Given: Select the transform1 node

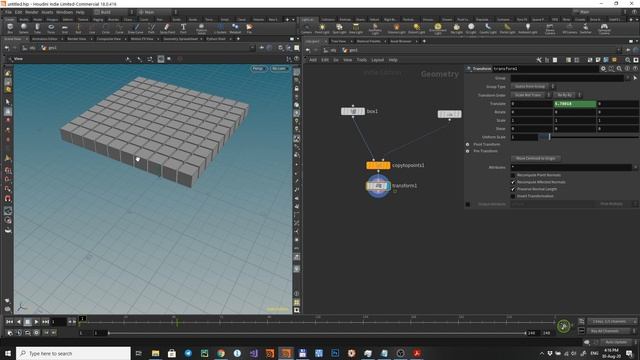Looking at the screenshot, I should (378, 186).
